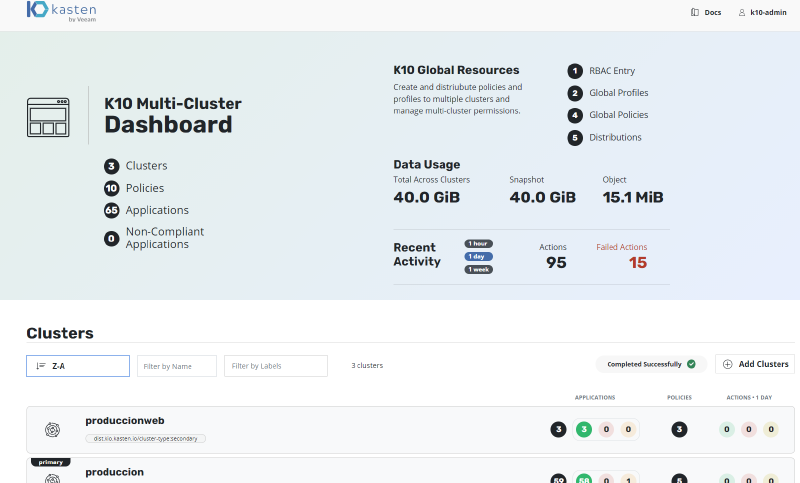800x483 pixels.
Task: Click the Policies badge showing 10
Action: (111, 188)
